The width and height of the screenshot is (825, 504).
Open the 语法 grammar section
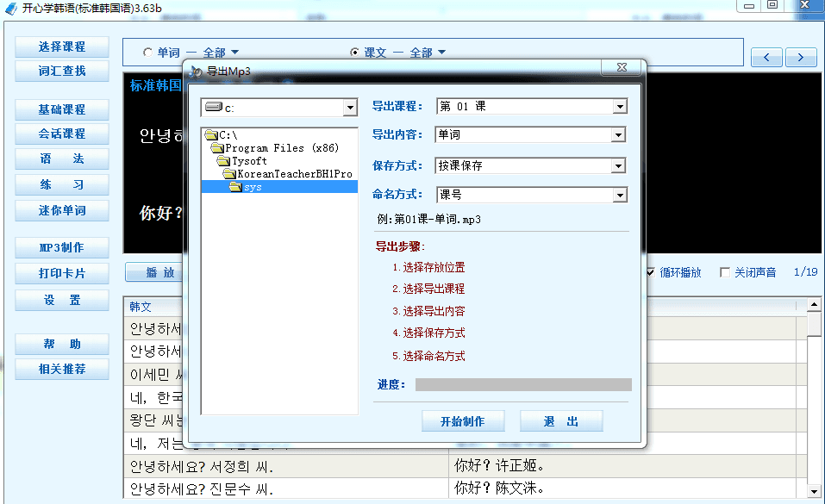tap(62, 159)
